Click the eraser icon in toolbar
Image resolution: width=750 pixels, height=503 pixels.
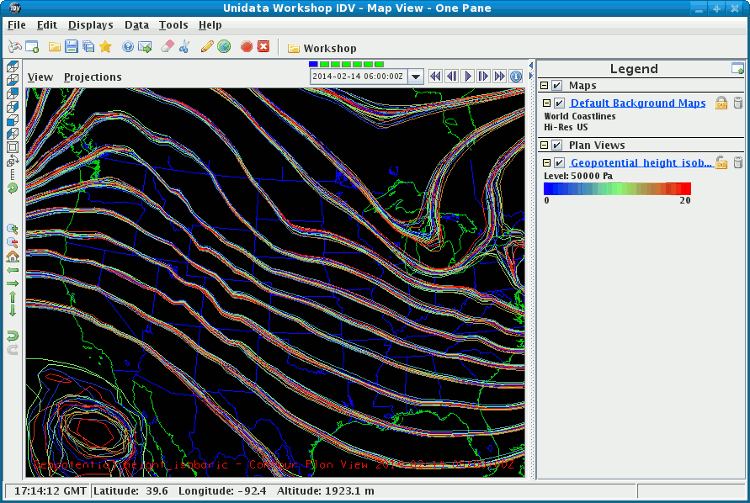167,47
